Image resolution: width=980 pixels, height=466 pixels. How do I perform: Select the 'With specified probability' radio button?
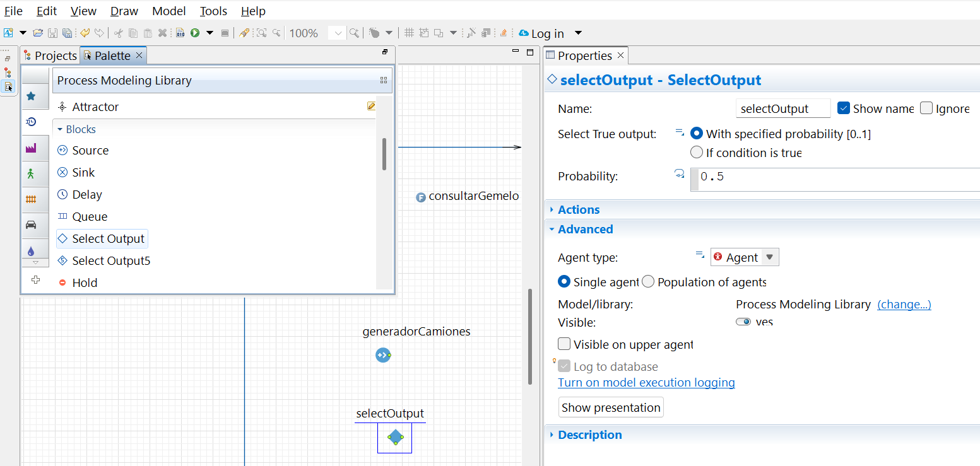tap(697, 134)
